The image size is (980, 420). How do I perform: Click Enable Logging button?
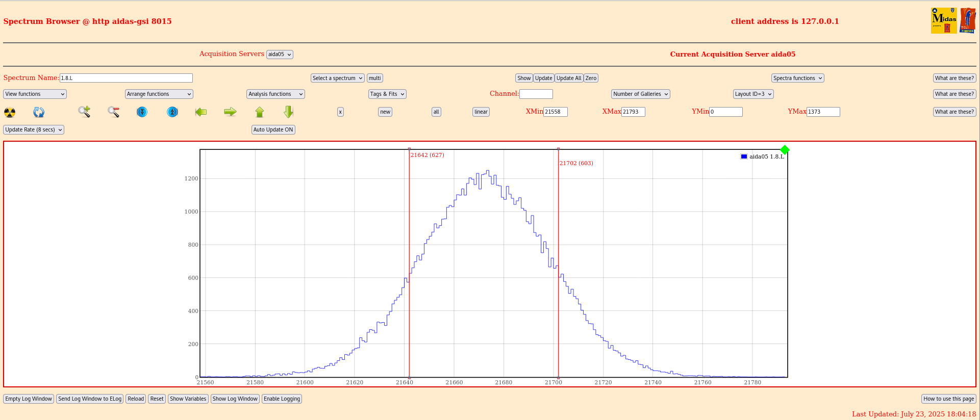[x=282, y=399]
